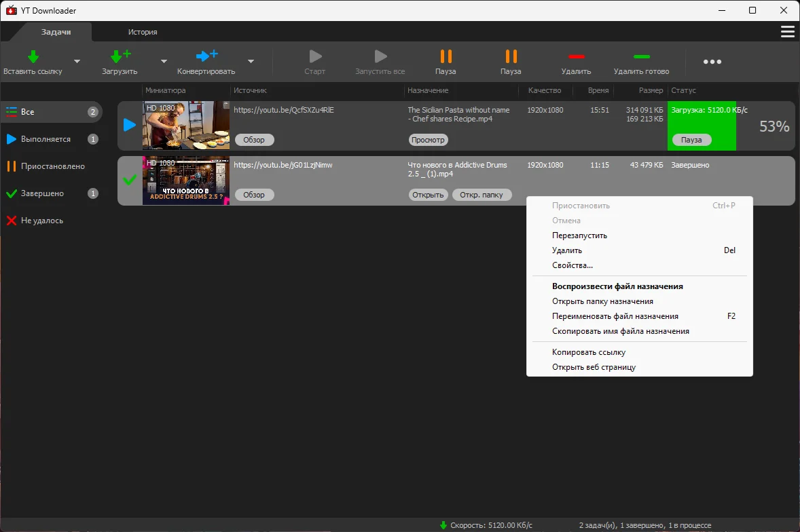Click the Удалить готово toolbar icon
800x532 pixels.
pos(641,57)
